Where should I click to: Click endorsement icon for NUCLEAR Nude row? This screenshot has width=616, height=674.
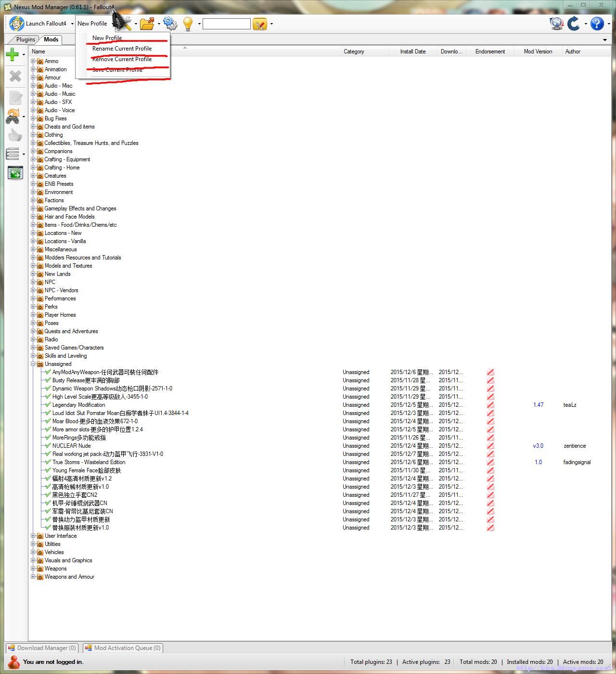[490, 446]
